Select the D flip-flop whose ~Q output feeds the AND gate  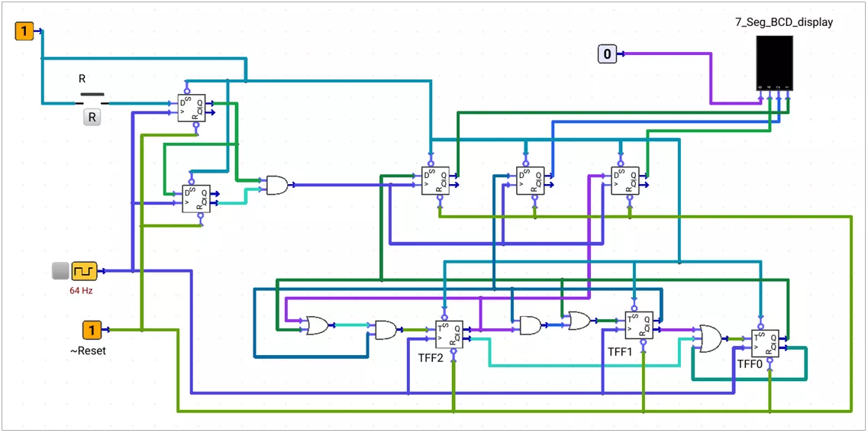pyautogui.click(x=196, y=199)
